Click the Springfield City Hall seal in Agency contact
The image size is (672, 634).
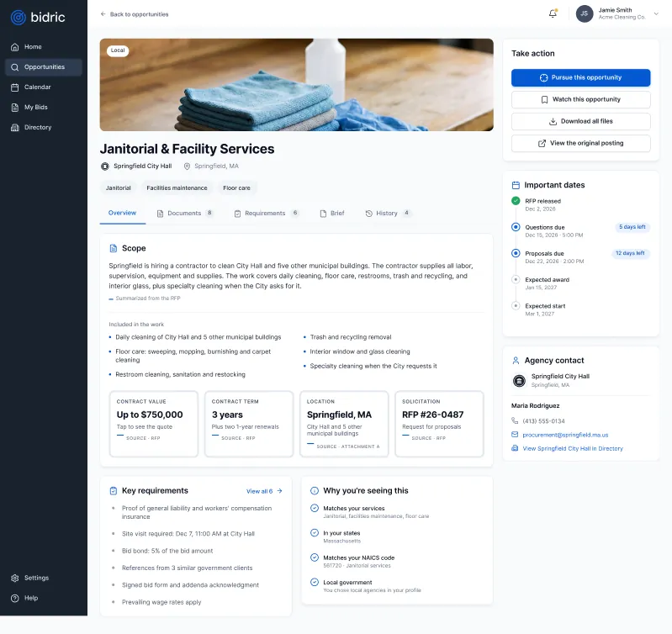pyautogui.click(x=519, y=381)
